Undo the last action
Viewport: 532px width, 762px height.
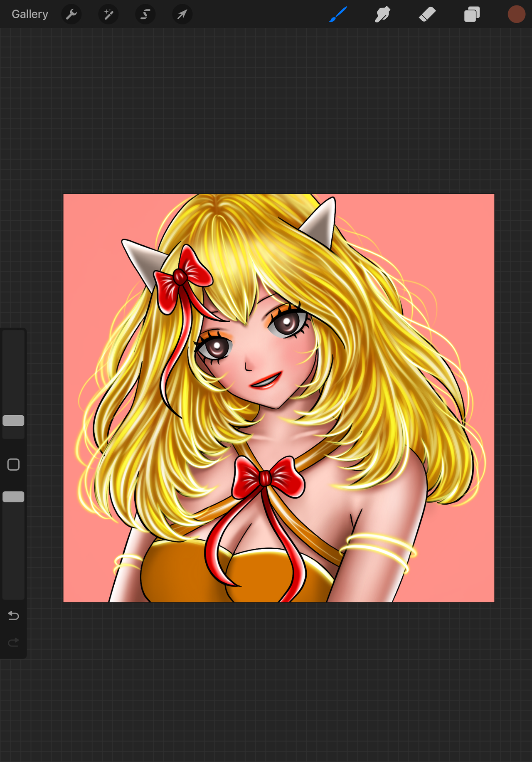coord(13,615)
